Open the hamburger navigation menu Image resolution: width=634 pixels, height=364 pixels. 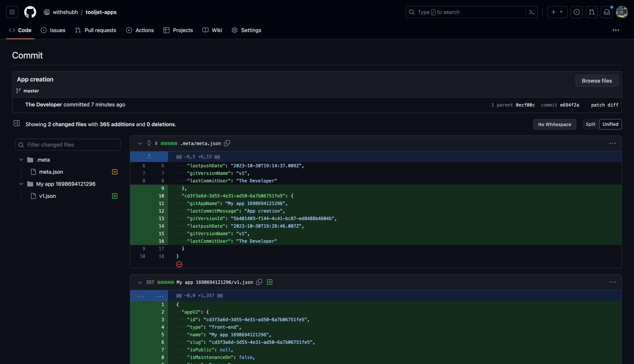pos(12,12)
